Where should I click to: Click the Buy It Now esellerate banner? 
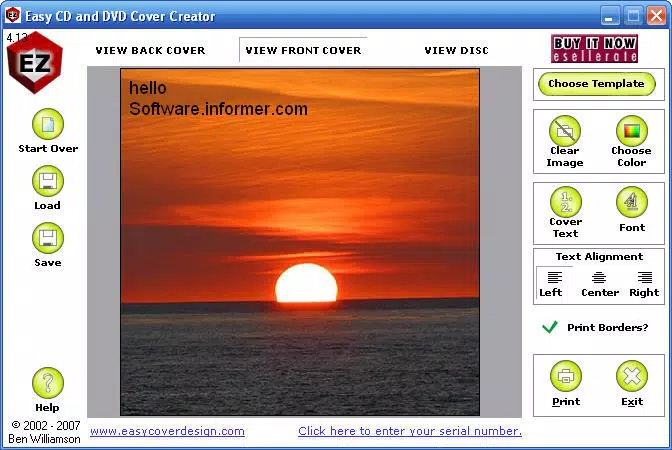point(594,49)
